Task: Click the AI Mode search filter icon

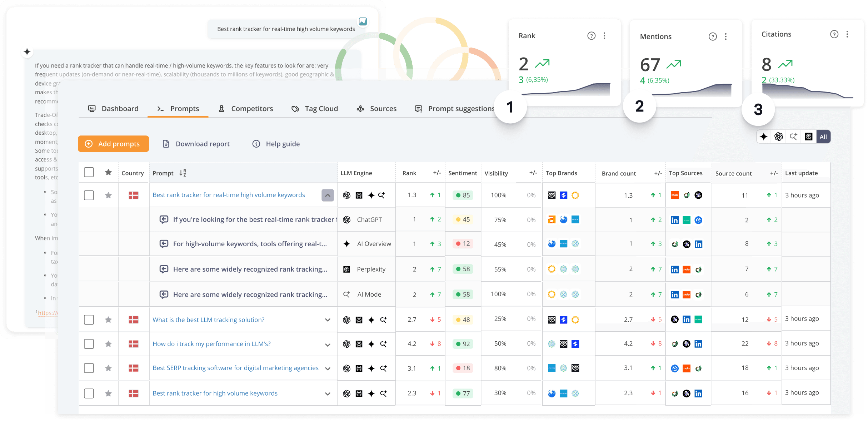Action: tap(793, 137)
